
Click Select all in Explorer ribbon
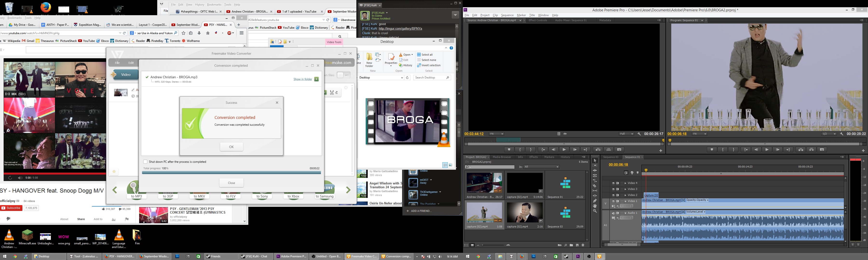point(425,54)
